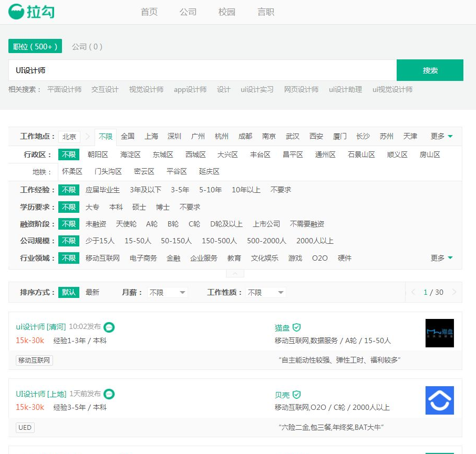Click chat bubble icon on 清河 job listing
This screenshot has height=454, width=476.
[x=109, y=327]
